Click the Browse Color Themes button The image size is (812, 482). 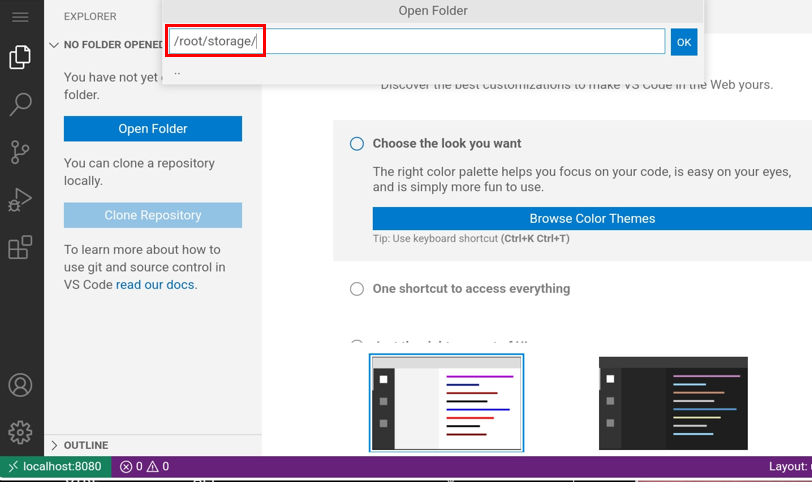coord(592,218)
